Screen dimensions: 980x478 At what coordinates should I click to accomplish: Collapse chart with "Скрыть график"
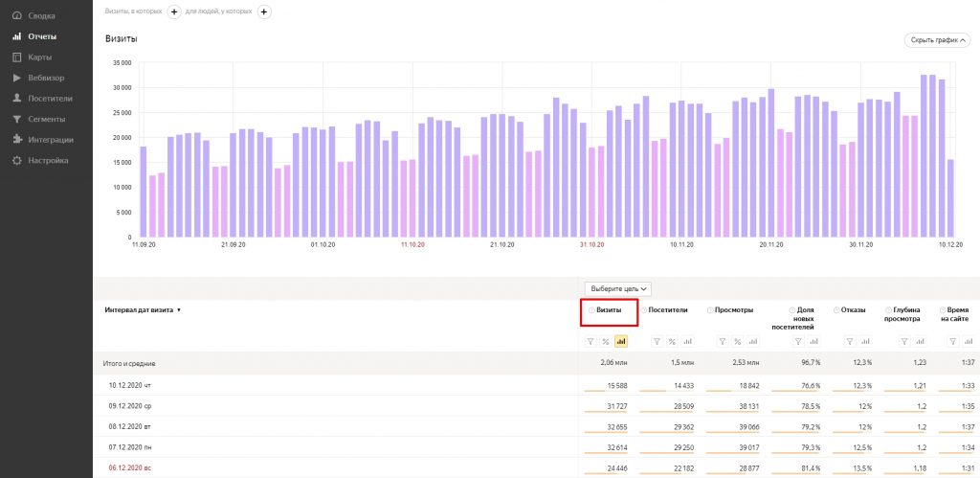937,40
